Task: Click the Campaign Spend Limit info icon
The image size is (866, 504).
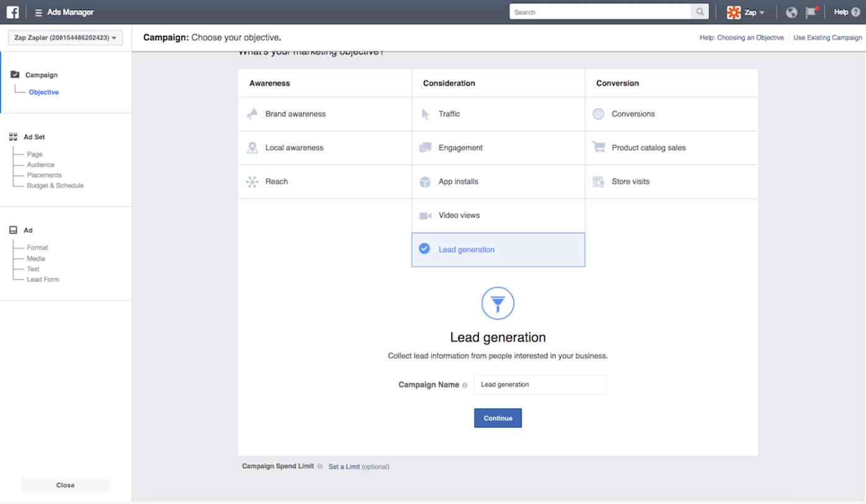Action: tap(320, 466)
